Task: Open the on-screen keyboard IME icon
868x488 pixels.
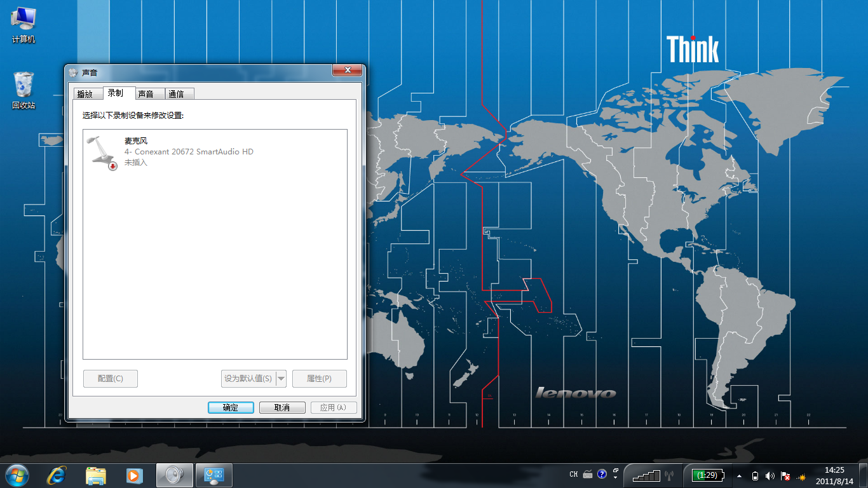Action: pos(587,475)
